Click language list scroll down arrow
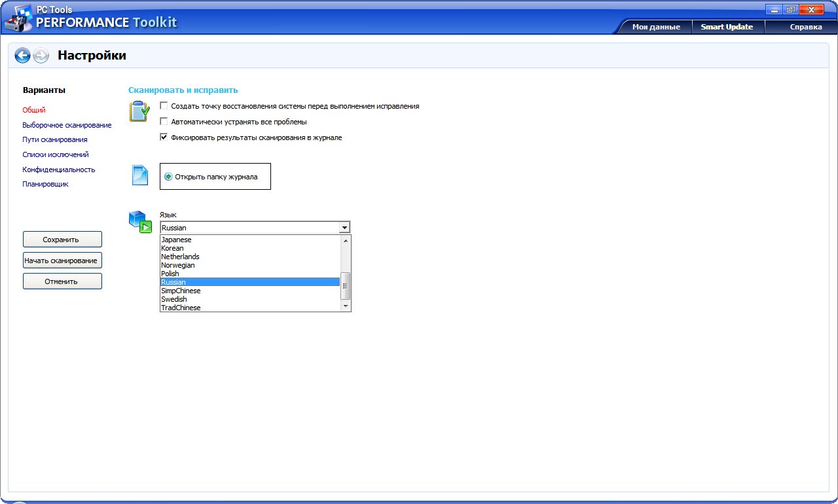The image size is (838, 504). [346, 306]
